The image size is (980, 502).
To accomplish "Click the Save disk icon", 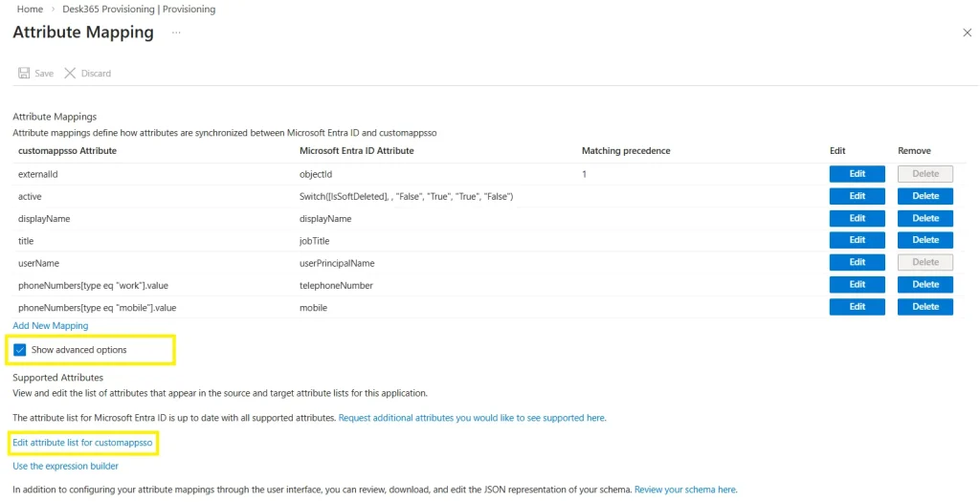I will pos(24,73).
